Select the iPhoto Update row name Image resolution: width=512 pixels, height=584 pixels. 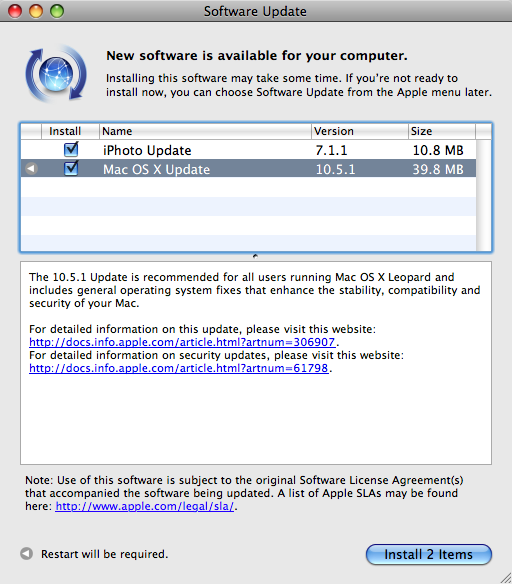pos(147,150)
